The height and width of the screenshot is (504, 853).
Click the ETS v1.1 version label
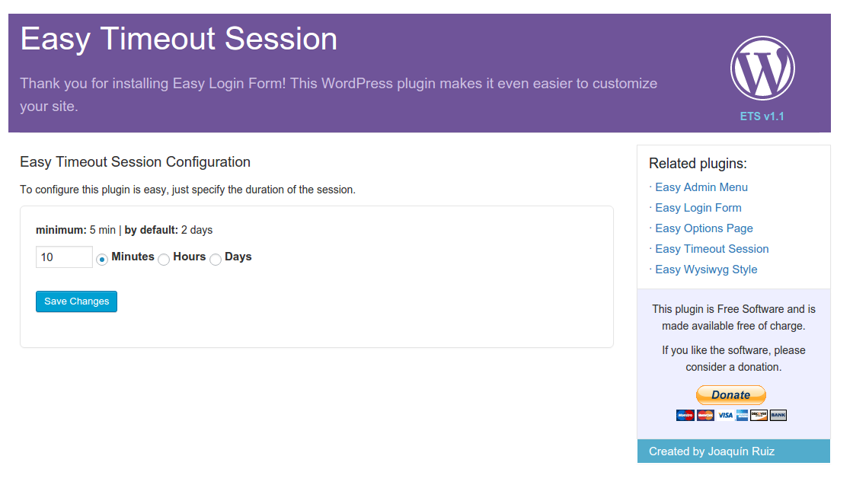pyautogui.click(x=762, y=116)
